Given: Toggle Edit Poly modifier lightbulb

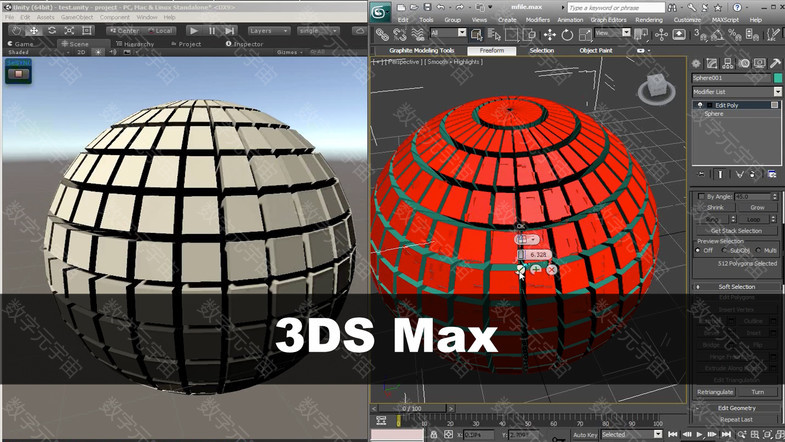Looking at the screenshot, I should point(700,105).
